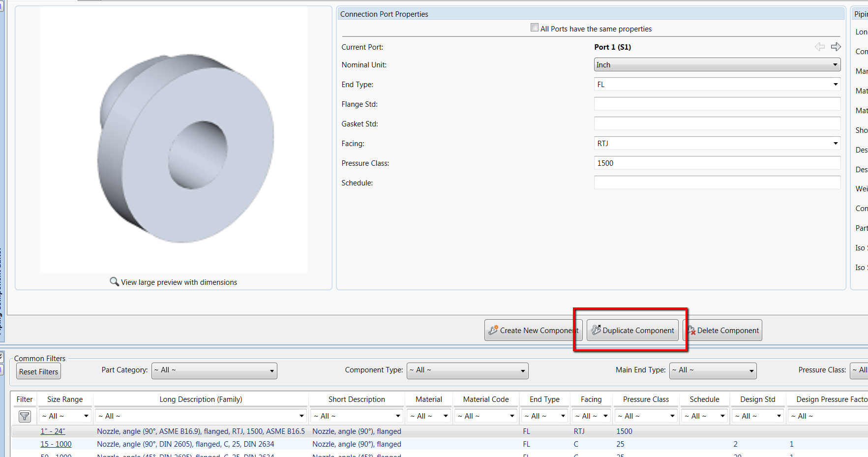868x457 pixels.
Task: Sort by Long Description (Family) column header
Action: (201, 399)
